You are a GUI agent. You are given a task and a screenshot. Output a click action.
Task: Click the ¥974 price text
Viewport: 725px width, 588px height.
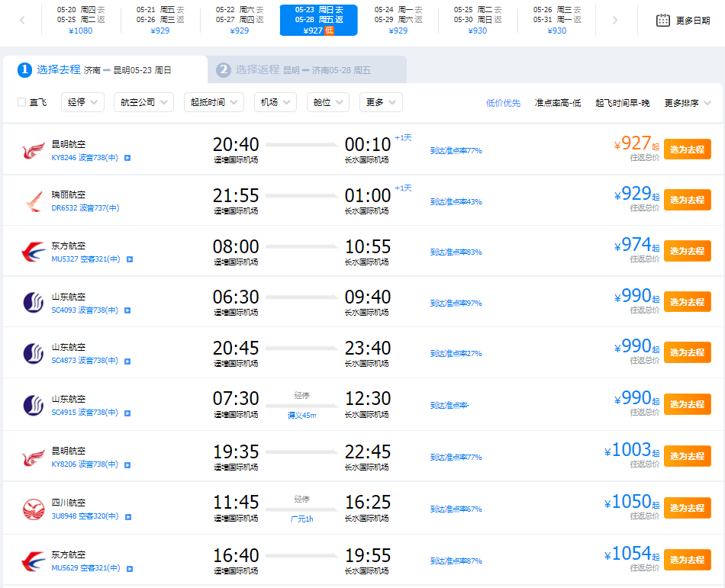636,245
